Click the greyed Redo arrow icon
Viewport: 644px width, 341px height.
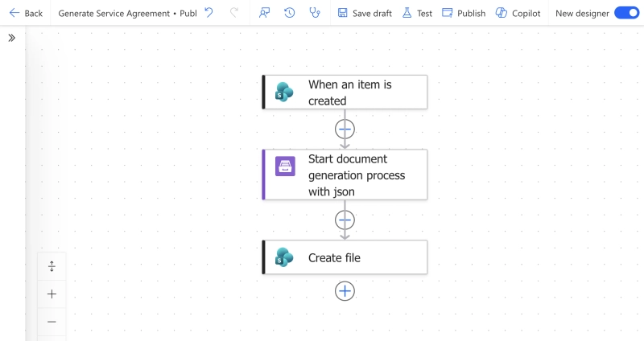point(234,13)
